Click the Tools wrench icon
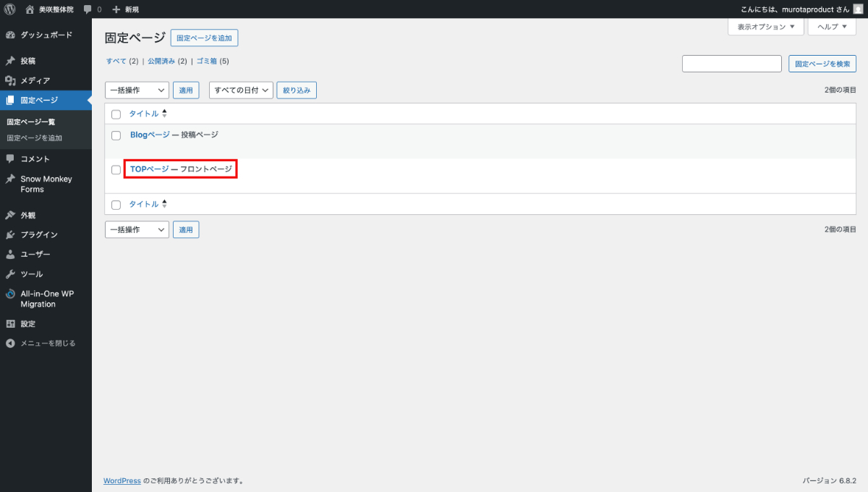The width and height of the screenshot is (868, 492). [10, 274]
